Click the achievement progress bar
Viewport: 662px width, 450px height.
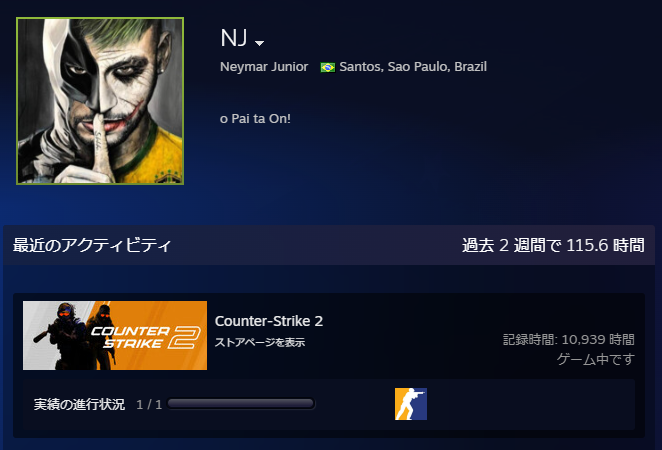click(241, 404)
